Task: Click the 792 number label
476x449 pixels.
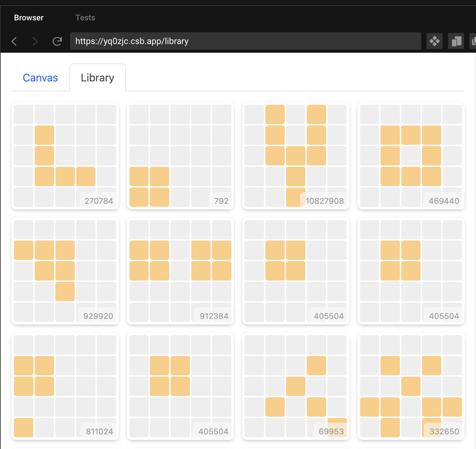Action: pos(221,201)
